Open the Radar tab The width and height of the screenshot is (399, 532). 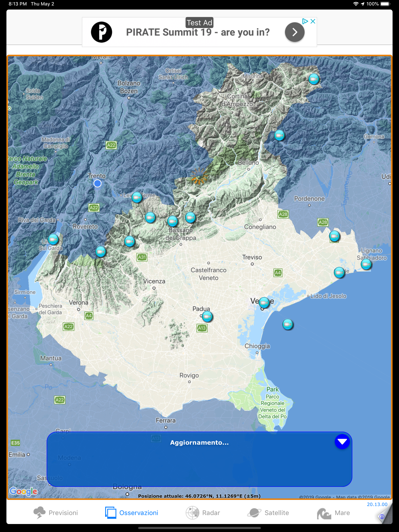pyautogui.click(x=203, y=513)
